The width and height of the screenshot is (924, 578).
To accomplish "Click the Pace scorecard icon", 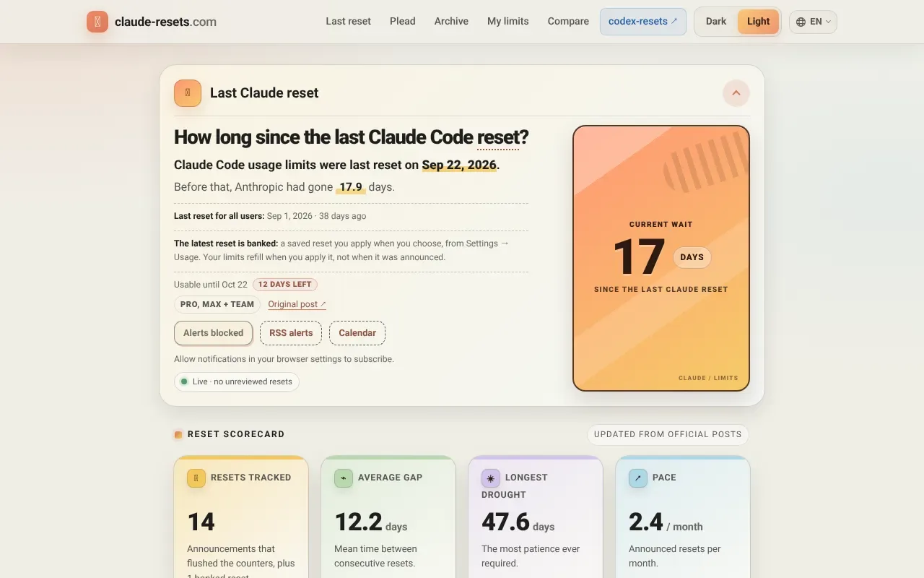I will point(638,478).
